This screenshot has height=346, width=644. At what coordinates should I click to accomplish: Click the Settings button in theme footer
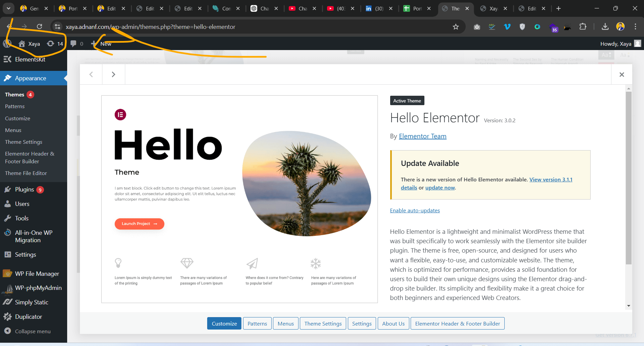tap(362, 323)
